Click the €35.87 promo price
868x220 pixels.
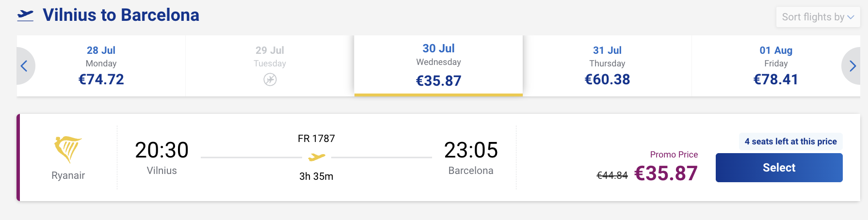coord(666,173)
